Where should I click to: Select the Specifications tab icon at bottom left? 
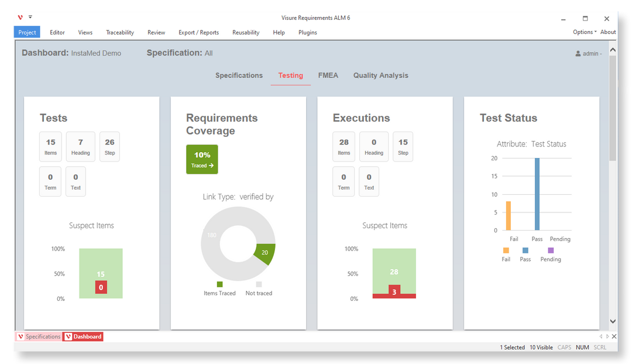click(21, 336)
